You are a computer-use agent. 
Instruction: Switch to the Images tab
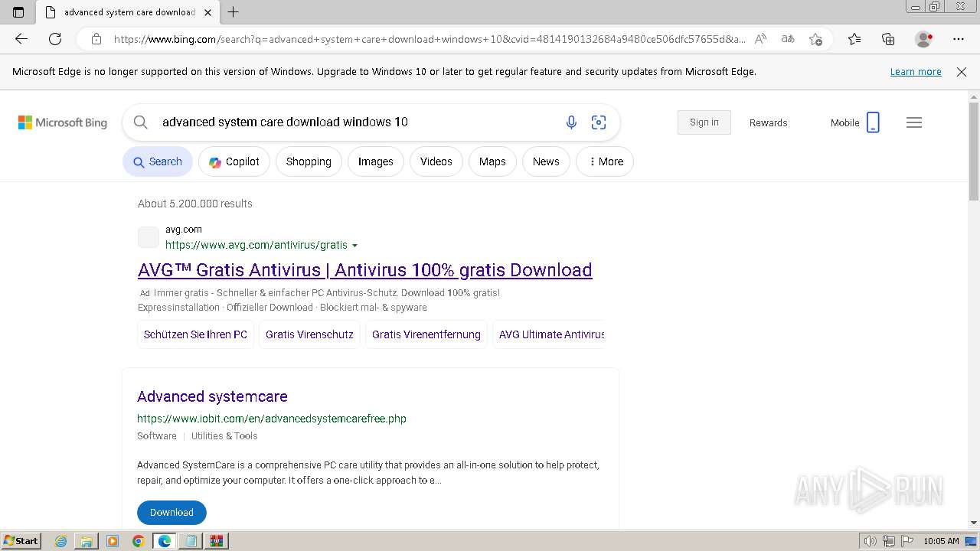click(376, 161)
